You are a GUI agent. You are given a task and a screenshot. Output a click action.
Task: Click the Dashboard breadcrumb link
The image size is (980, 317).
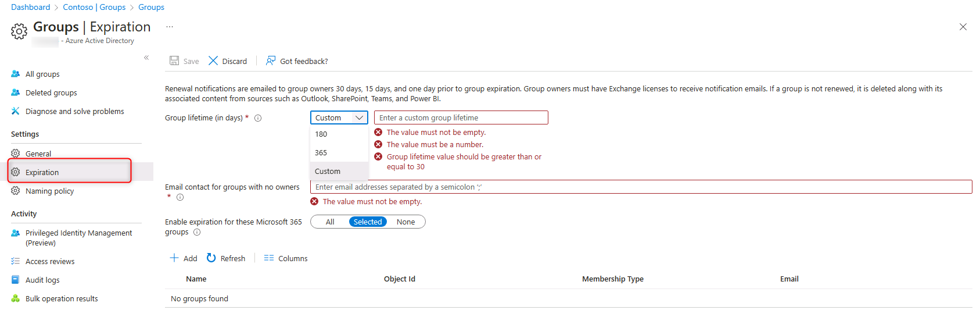(x=30, y=7)
